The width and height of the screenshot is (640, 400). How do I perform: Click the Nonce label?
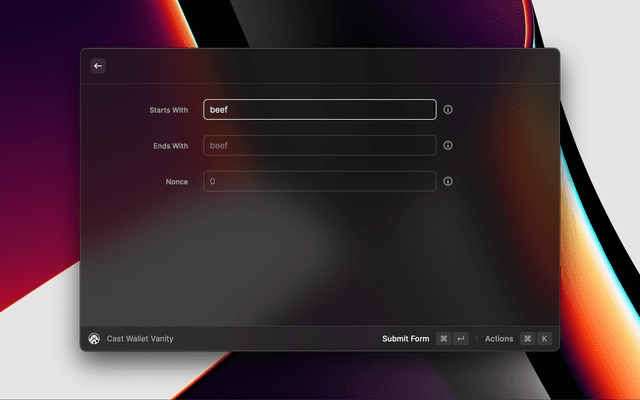(176, 182)
